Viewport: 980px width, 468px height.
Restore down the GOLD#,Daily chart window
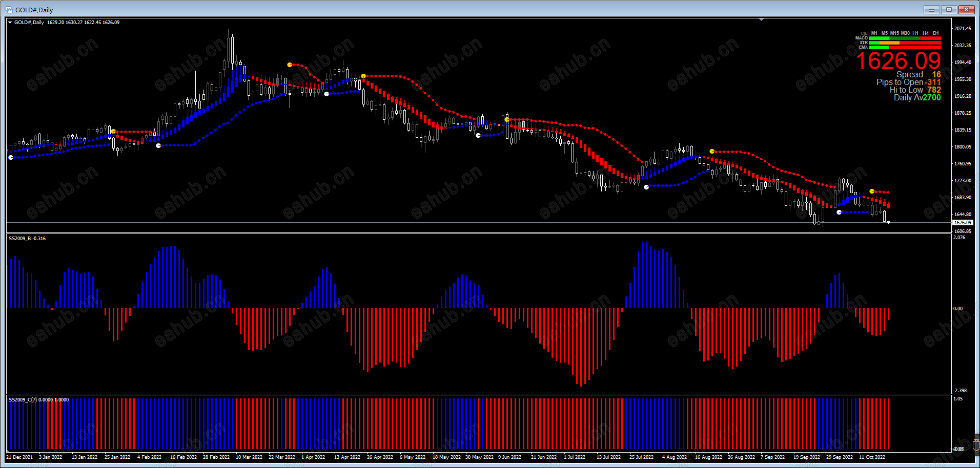pyautogui.click(x=949, y=10)
